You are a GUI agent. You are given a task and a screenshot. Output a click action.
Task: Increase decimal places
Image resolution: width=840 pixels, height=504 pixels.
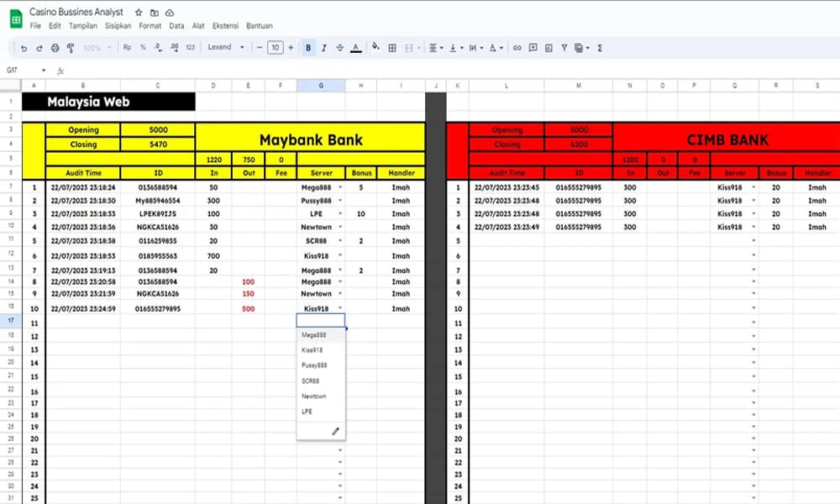(x=174, y=48)
